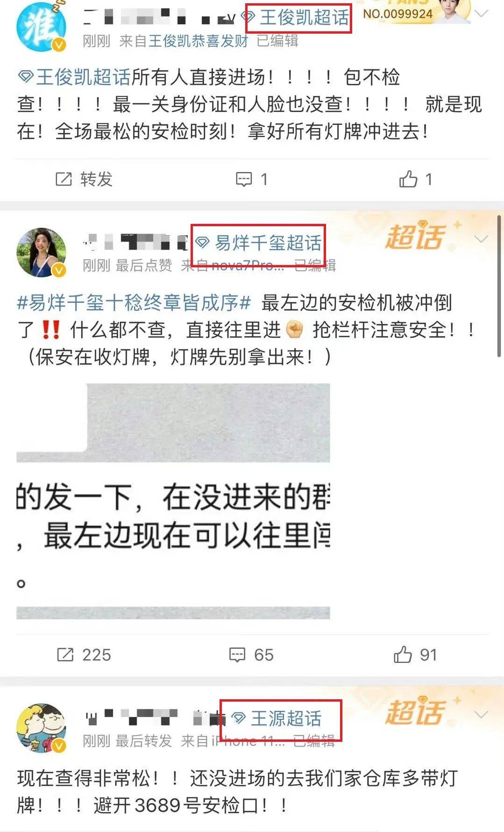This screenshot has height=832, width=504.
Task: Open the source link 王俊凯恭喜发财
Action: coord(199,41)
